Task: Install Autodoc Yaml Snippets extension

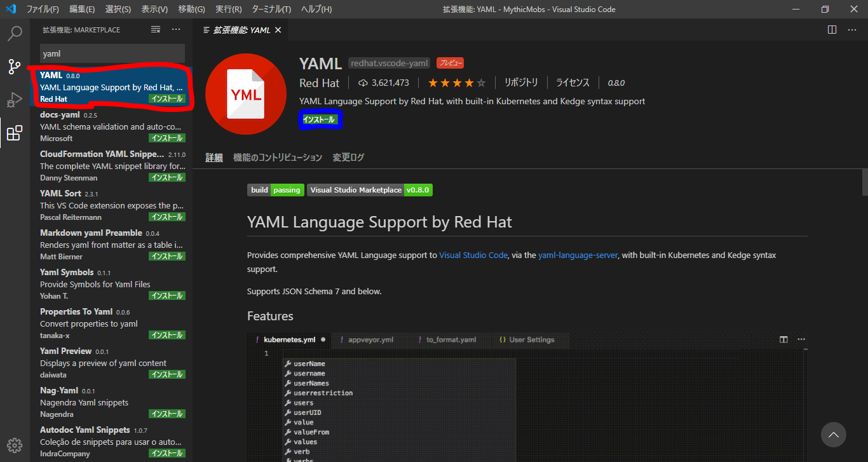Action: (167, 454)
